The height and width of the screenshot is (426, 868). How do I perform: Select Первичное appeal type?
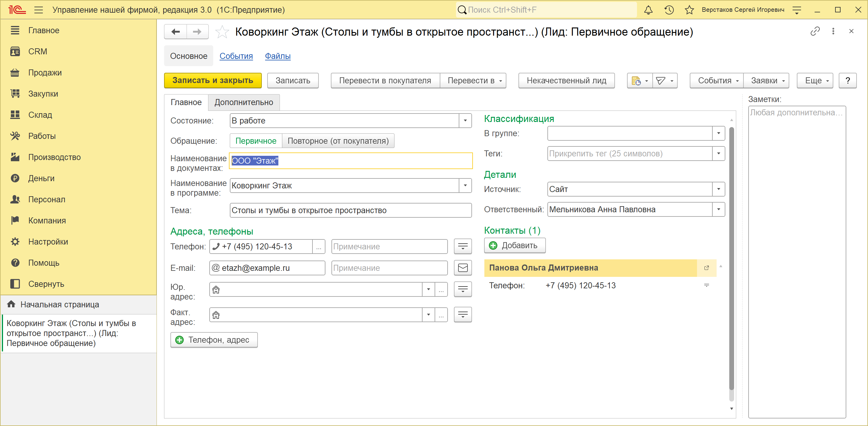[256, 141]
